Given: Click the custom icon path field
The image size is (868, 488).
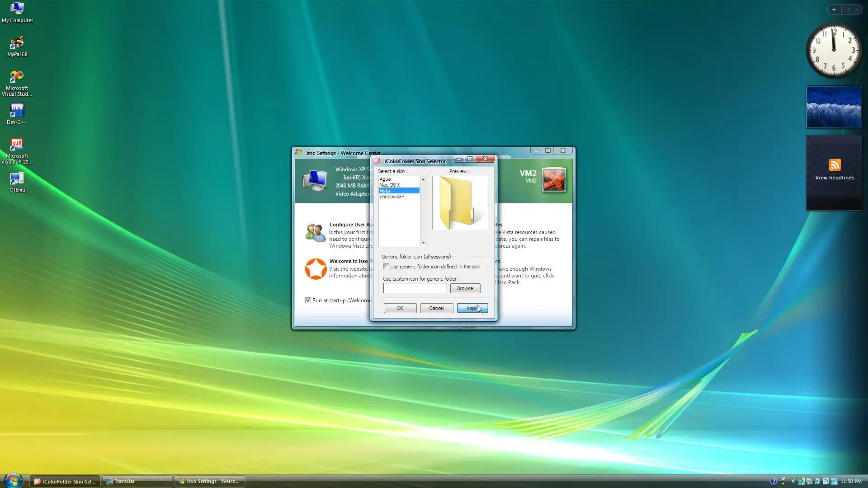Looking at the screenshot, I should pos(415,288).
